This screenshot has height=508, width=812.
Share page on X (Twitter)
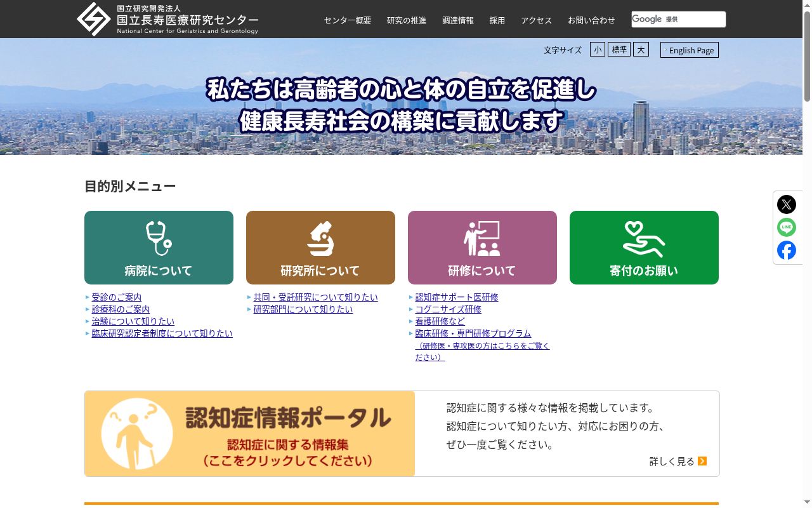(787, 204)
